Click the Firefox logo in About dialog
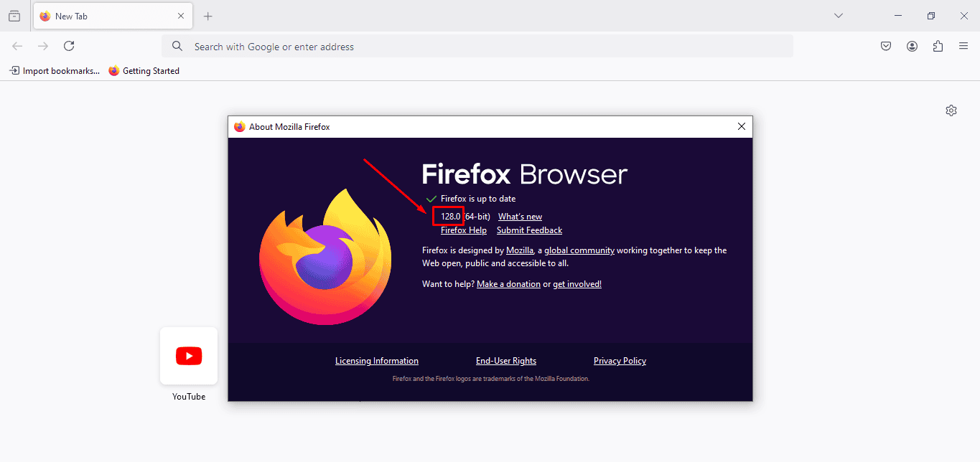980x462 pixels. pos(325,258)
